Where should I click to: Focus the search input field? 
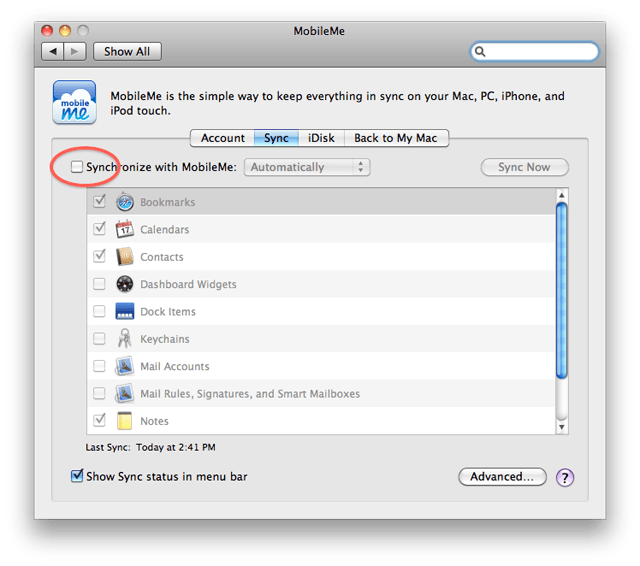click(x=535, y=51)
